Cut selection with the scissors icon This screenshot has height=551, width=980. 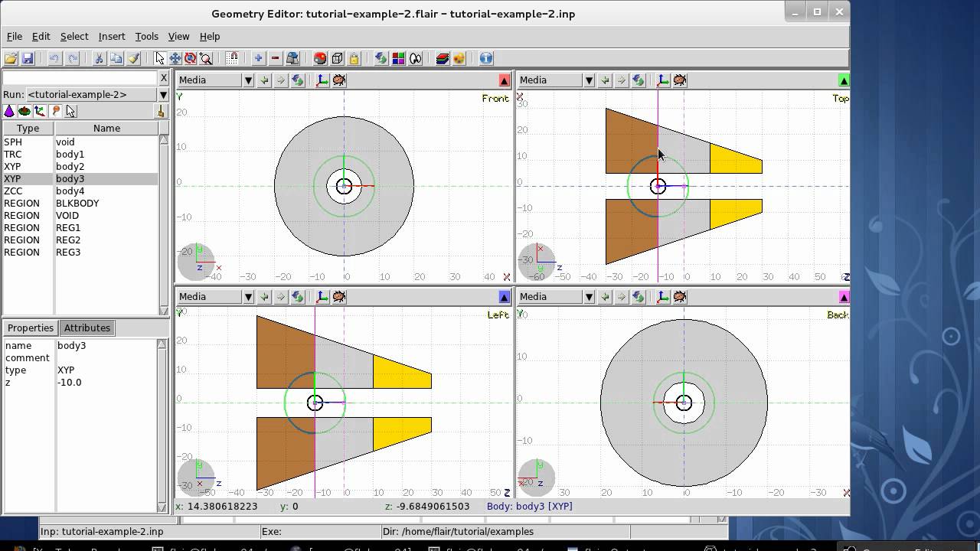[x=99, y=58]
